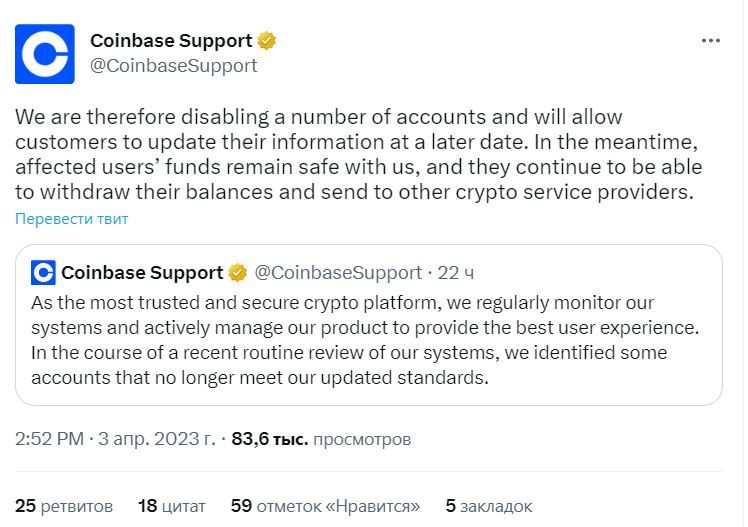Viewport: 748px width, 527px height.
Task: Click the 2:52 PM · 3 апр. 2023 timestamp
Action: pyautogui.click(x=115, y=439)
